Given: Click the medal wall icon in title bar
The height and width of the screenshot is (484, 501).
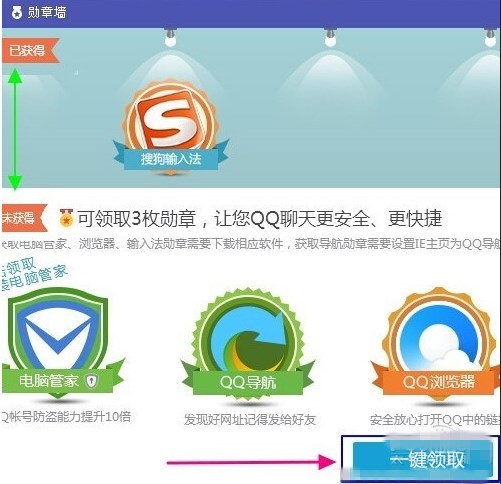Looking at the screenshot, I should pyautogui.click(x=16, y=13).
